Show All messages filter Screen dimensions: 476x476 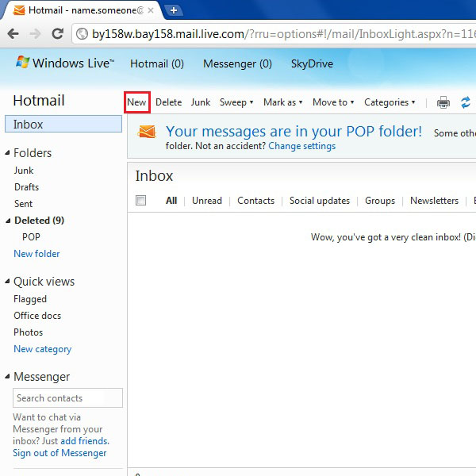[x=171, y=201]
